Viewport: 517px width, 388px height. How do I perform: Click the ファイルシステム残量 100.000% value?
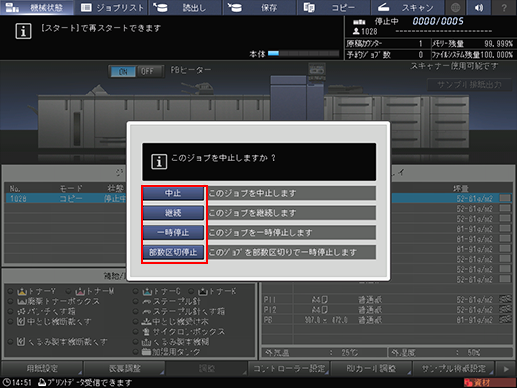(x=497, y=55)
